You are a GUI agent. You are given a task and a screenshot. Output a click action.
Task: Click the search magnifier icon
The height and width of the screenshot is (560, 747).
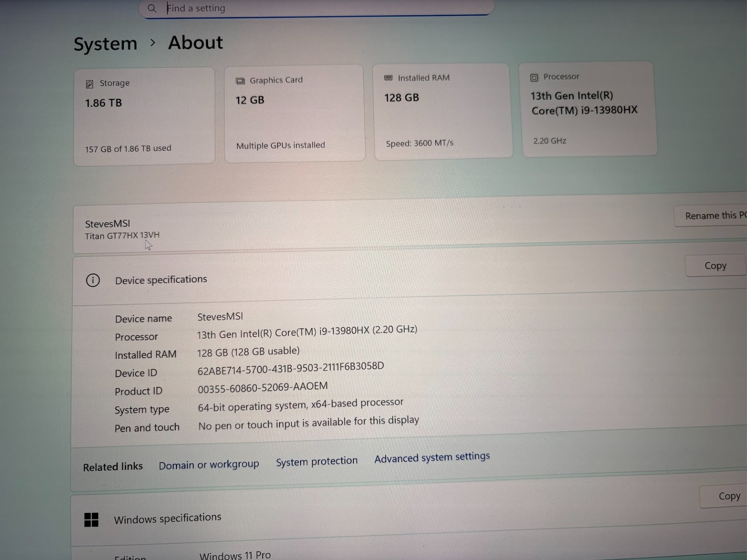pos(152,8)
